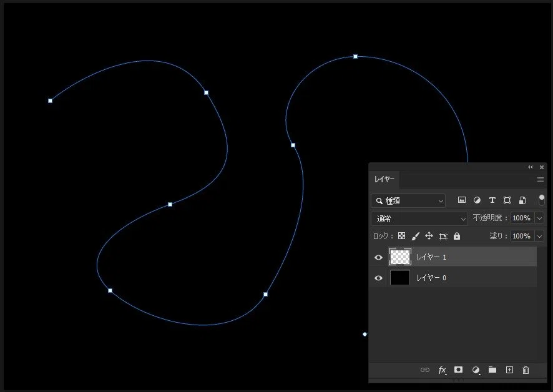
Task: Click the 塗り 100% value field
Action: 522,236
